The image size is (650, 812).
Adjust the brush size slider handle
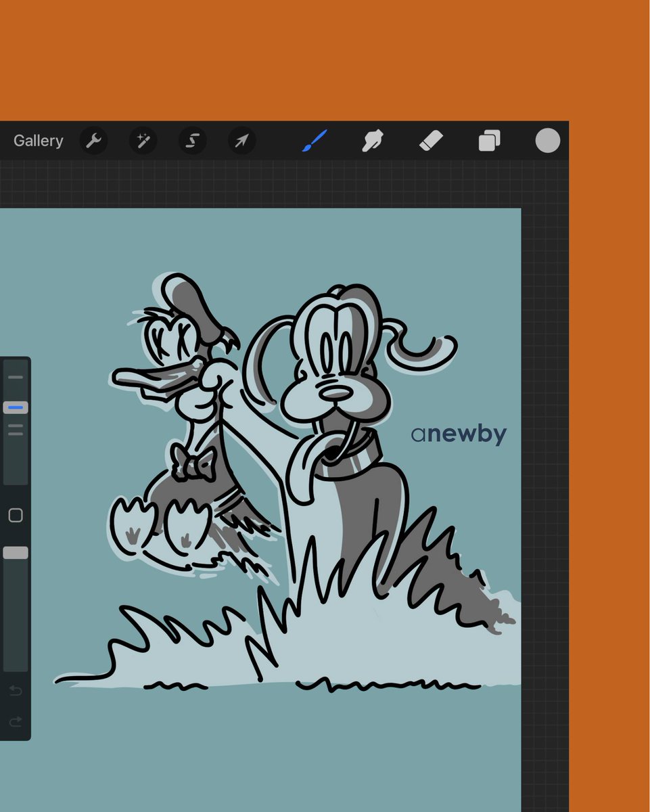(x=16, y=407)
